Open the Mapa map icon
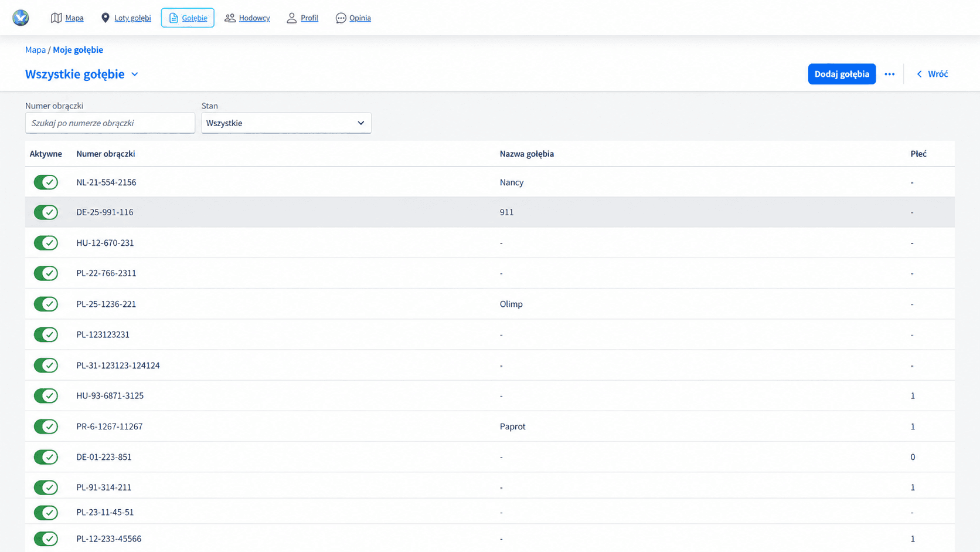The width and height of the screenshot is (980, 552). click(x=56, y=18)
